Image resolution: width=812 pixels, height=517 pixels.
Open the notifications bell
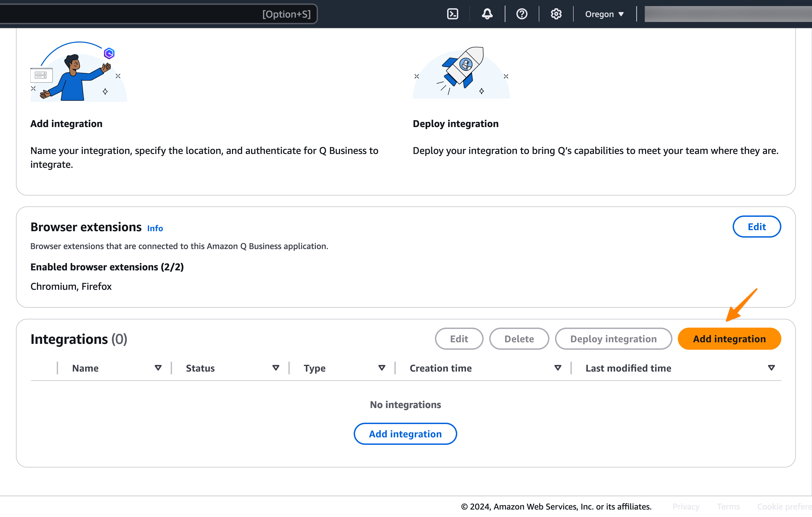point(487,14)
